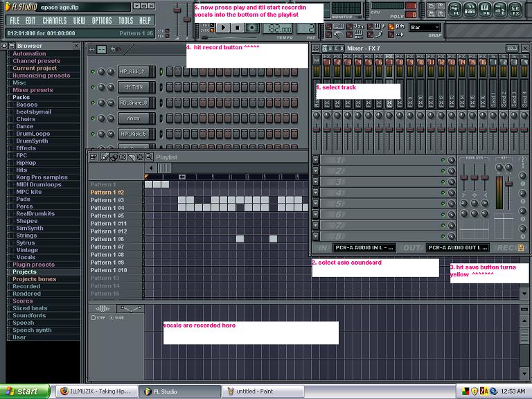Mute the HH THIN channel LED
Image resolution: width=532 pixels, height=399 pixels.
[x=93, y=87]
